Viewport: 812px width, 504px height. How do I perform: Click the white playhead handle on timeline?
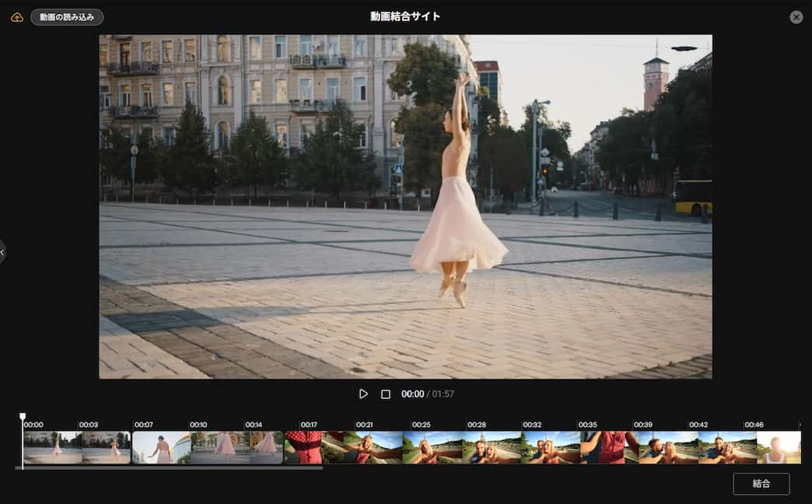pyautogui.click(x=23, y=418)
